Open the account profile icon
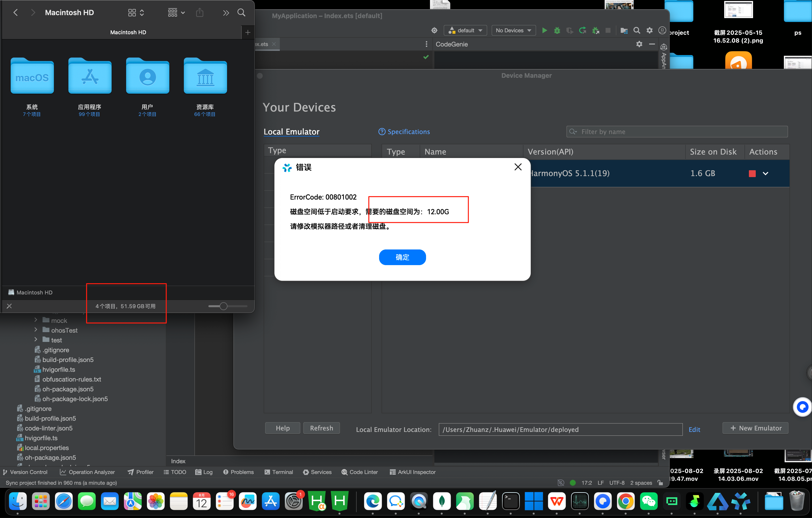812x518 pixels. (662, 30)
